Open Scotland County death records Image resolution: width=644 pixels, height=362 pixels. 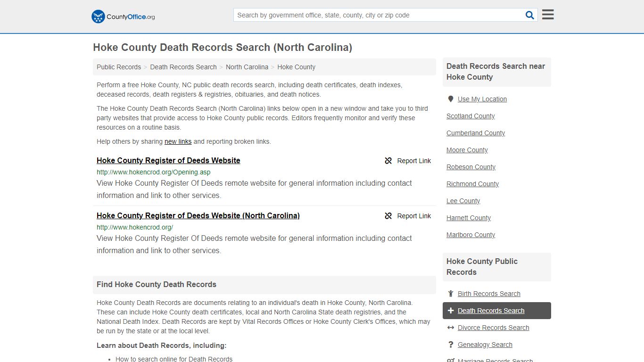(471, 116)
